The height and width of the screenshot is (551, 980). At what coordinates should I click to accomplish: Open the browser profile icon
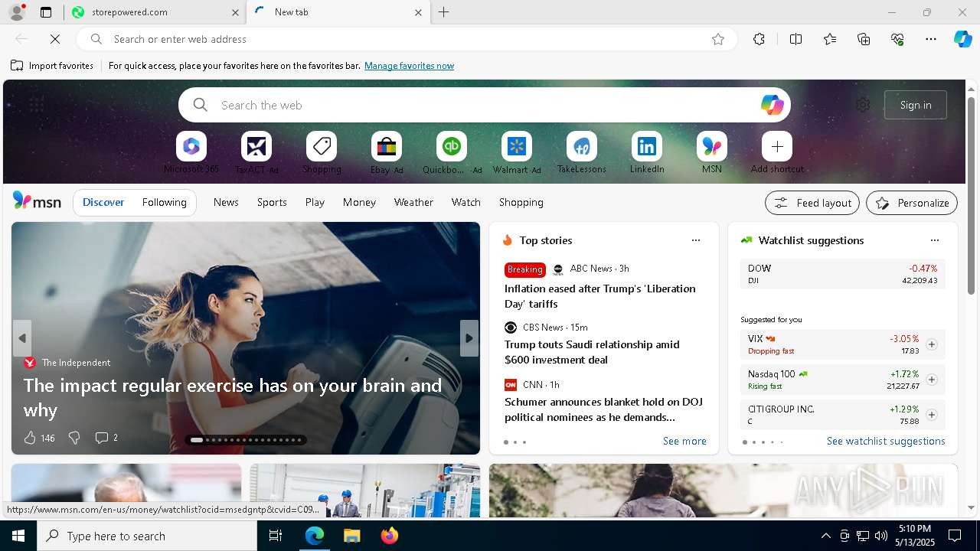17,12
